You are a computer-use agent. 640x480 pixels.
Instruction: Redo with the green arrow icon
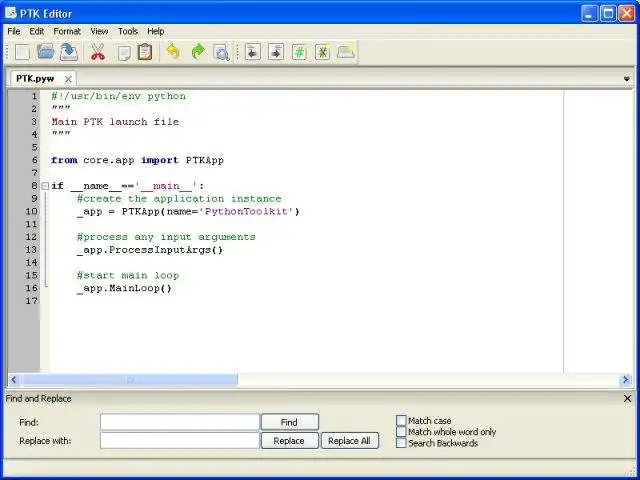[198, 52]
